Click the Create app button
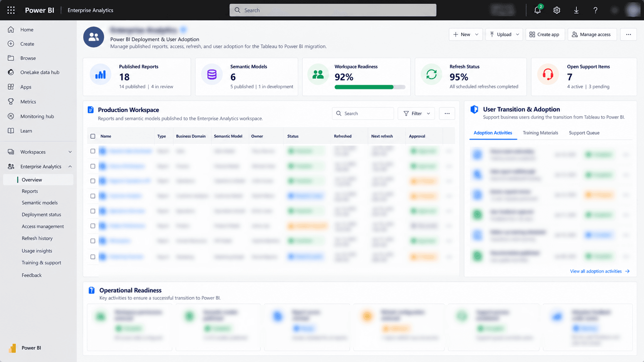The image size is (644, 362). click(x=545, y=34)
